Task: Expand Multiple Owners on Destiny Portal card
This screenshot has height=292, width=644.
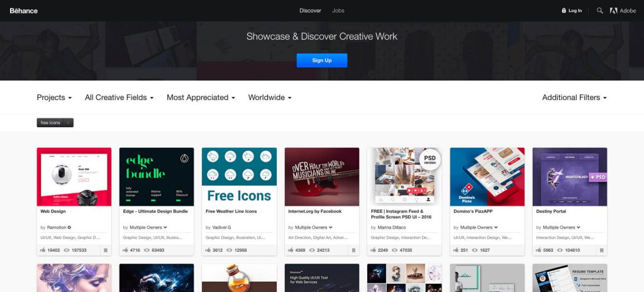Action: tap(562, 227)
